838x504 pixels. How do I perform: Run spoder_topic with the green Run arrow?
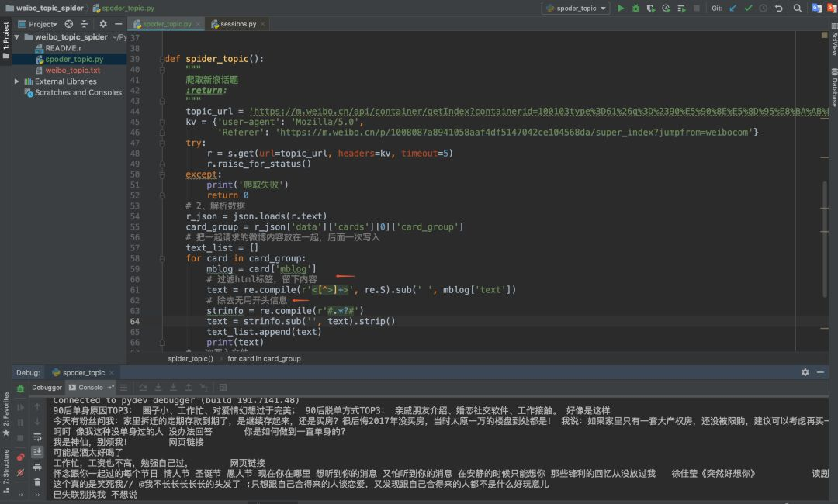(x=621, y=8)
